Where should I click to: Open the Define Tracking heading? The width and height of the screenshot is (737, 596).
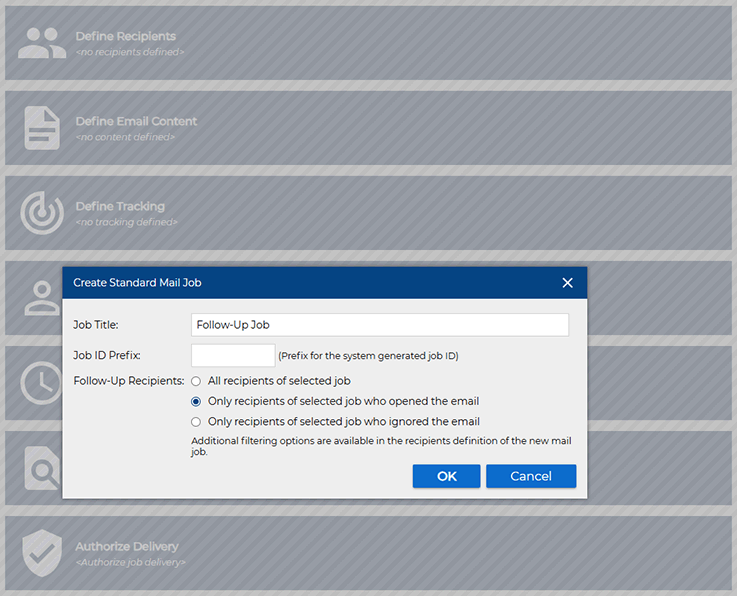tap(120, 206)
